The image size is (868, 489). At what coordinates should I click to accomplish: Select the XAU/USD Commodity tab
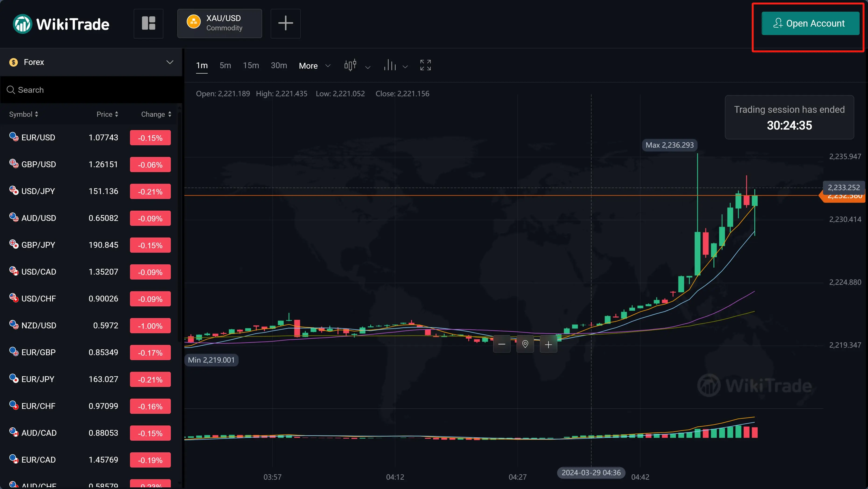coord(220,23)
